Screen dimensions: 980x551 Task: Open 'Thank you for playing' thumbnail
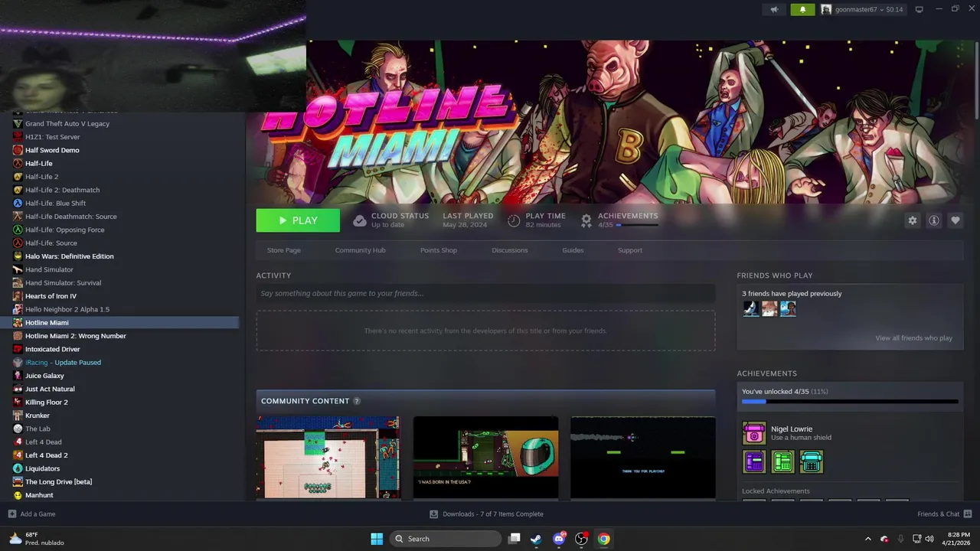(x=642, y=458)
